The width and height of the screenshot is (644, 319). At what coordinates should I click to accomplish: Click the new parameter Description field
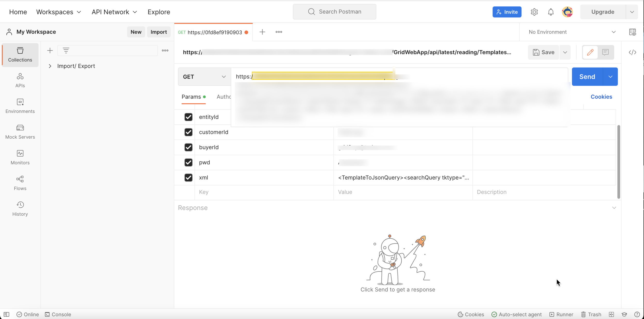click(x=544, y=192)
